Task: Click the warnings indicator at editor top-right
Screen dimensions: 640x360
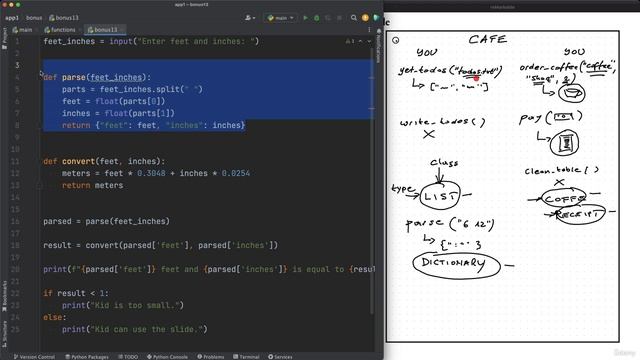Action: point(350,41)
